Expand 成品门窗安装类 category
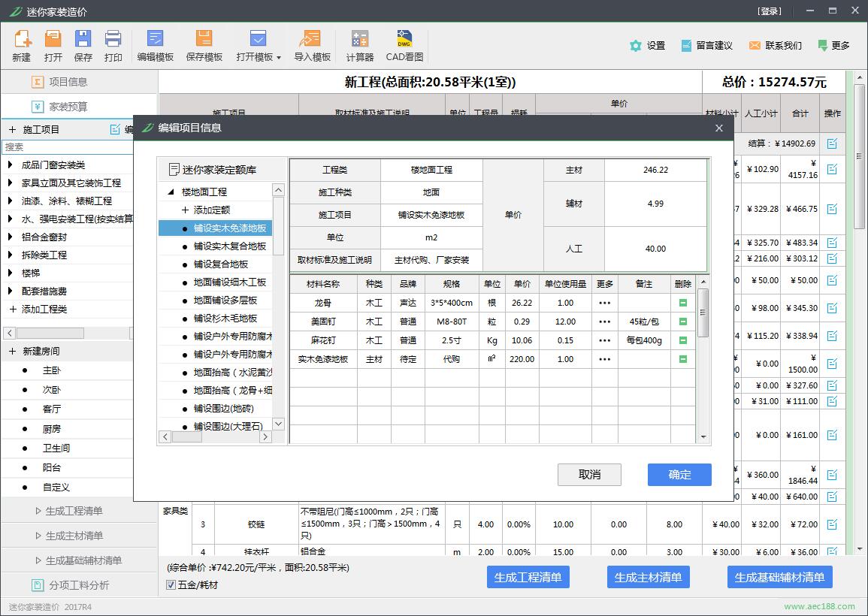The width and height of the screenshot is (868, 616). (x=11, y=165)
